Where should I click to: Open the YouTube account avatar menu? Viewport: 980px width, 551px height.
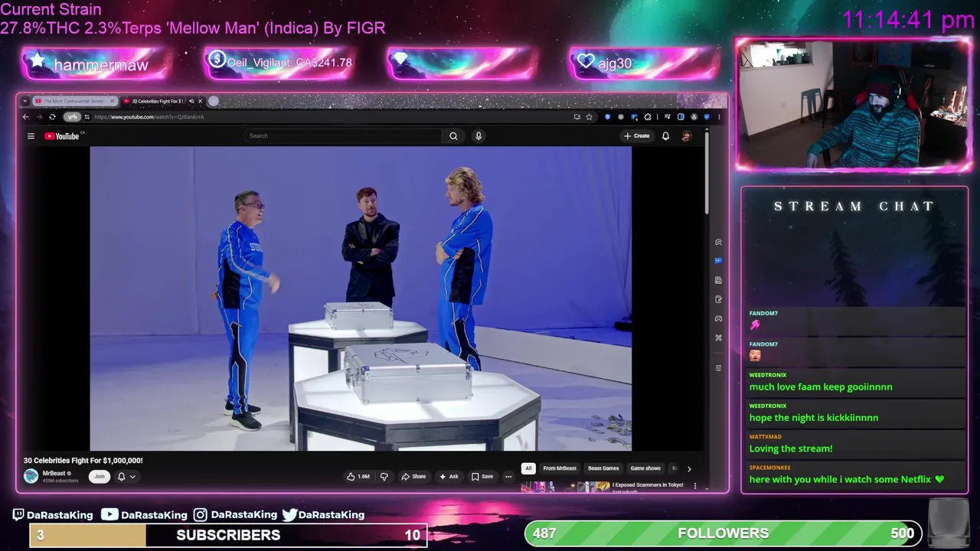point(686,135)
